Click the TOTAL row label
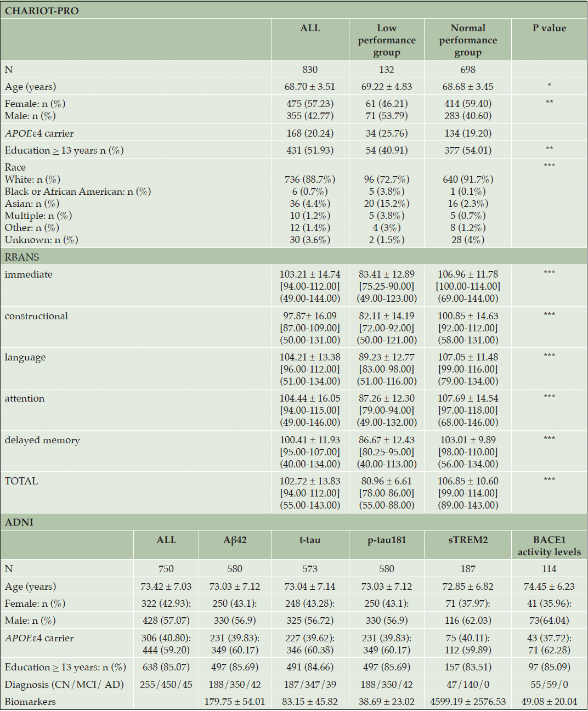588x711 pixels. point(21,481)
